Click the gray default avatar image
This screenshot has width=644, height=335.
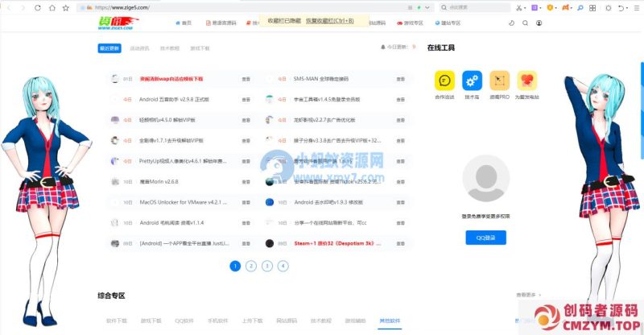[x=486, y=179]
